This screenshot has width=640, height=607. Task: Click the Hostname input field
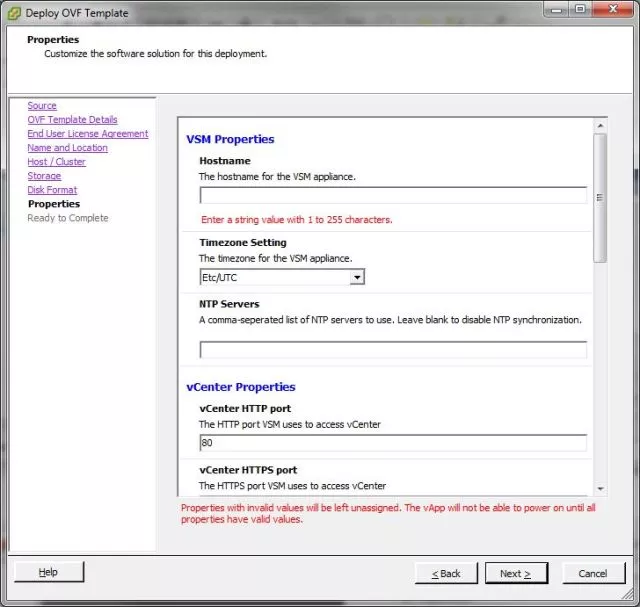coord(393,195)
